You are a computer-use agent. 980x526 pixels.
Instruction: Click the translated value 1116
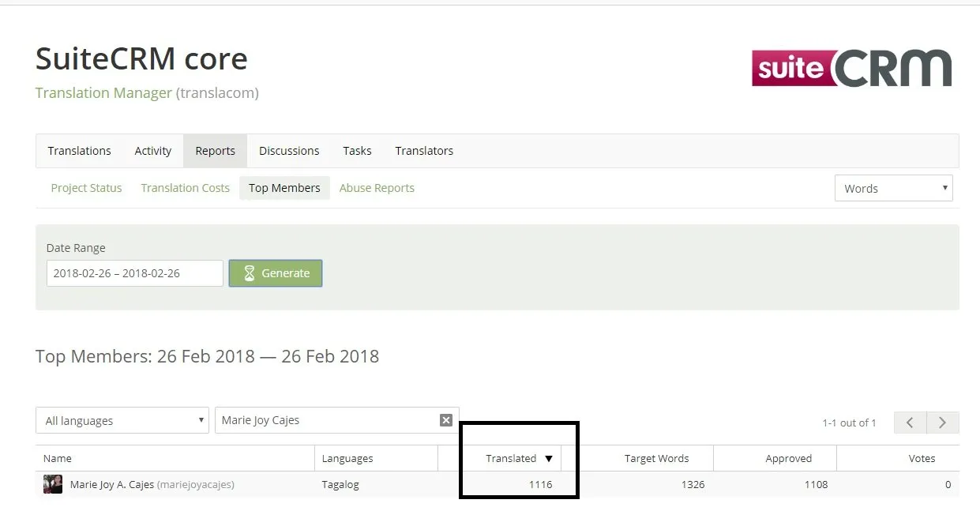(540, 484)
